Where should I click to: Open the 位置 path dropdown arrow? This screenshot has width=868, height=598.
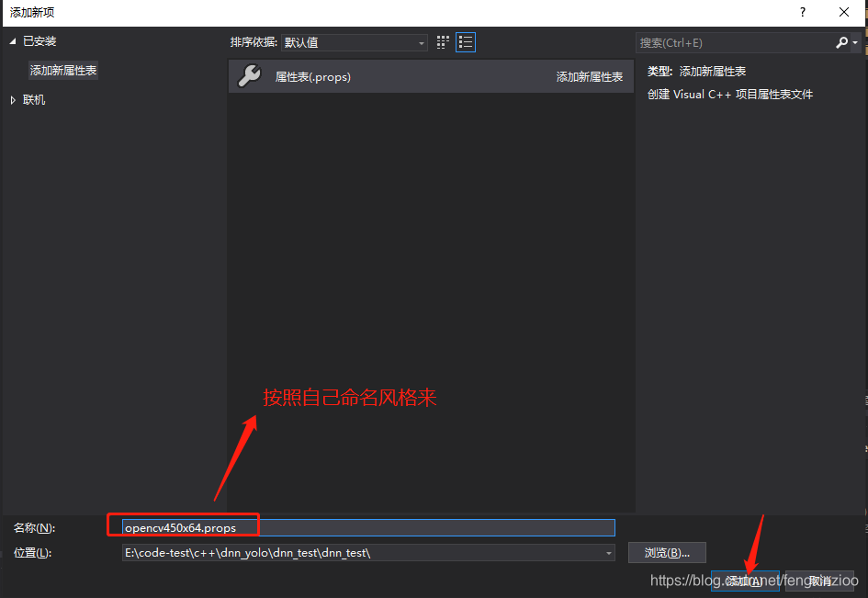608,553
